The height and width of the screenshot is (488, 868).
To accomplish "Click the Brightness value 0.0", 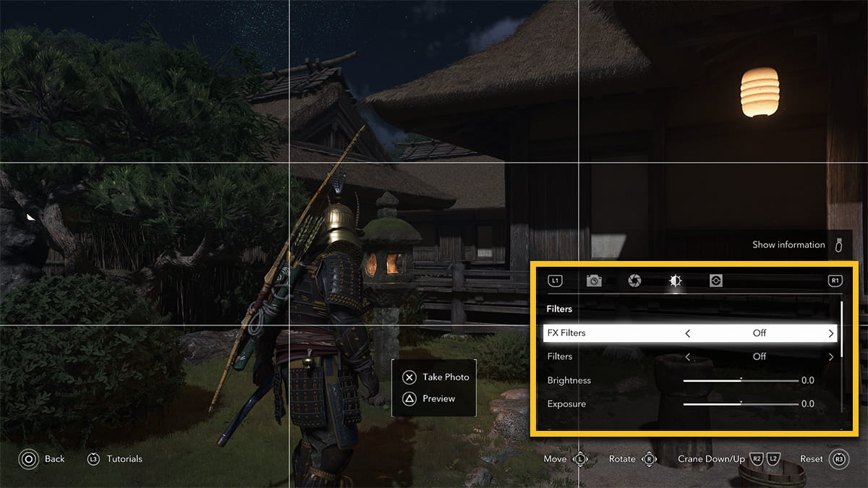I will 808,380.
